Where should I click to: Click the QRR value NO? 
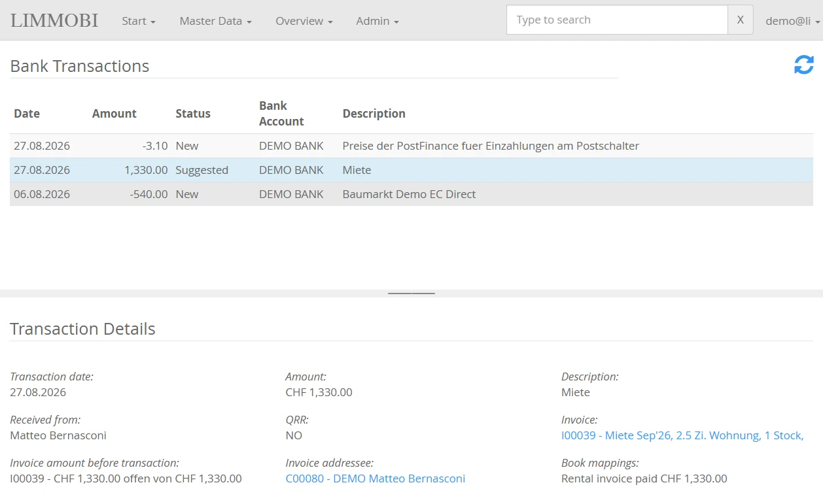(294, 435)
